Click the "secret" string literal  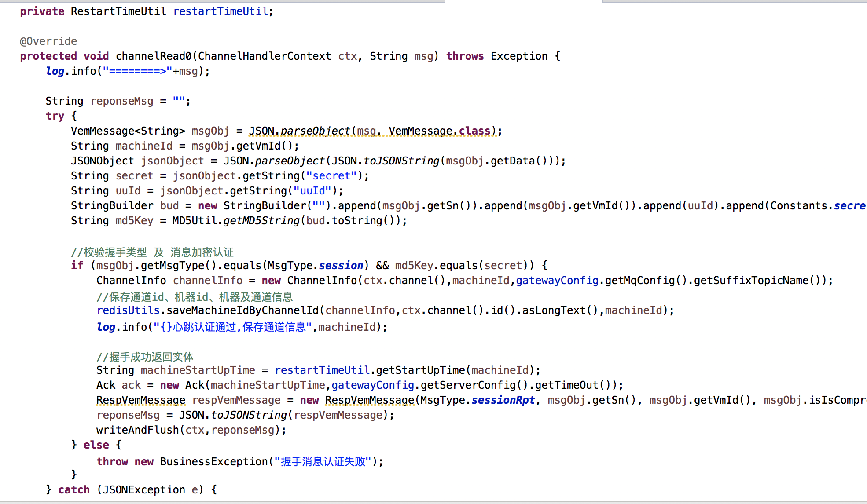(331, 176)
